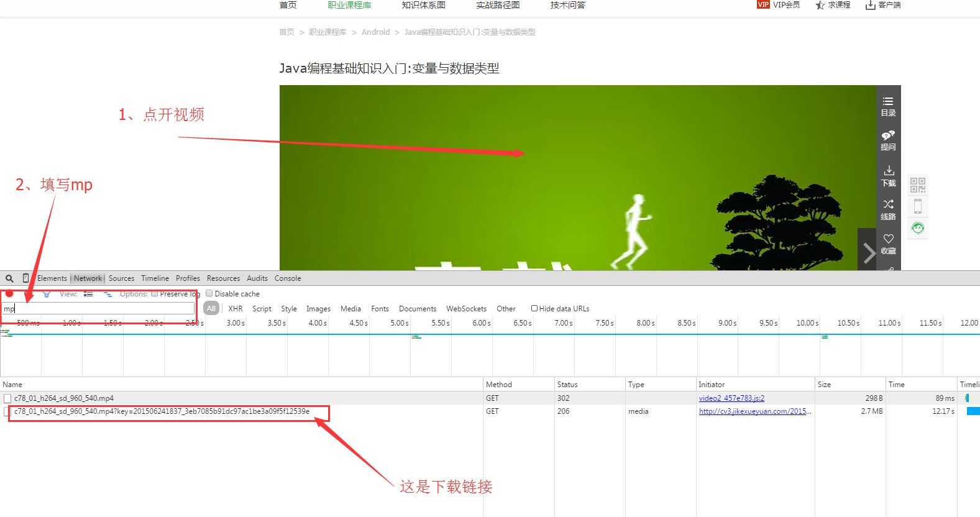
Task: Filter requests by Media type
Action: pyautogui.click(x=350, y=309)
